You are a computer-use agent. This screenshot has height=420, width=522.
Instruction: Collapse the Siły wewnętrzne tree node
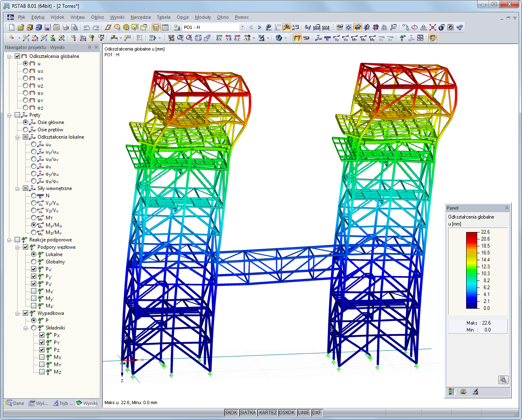coord(18,188)
